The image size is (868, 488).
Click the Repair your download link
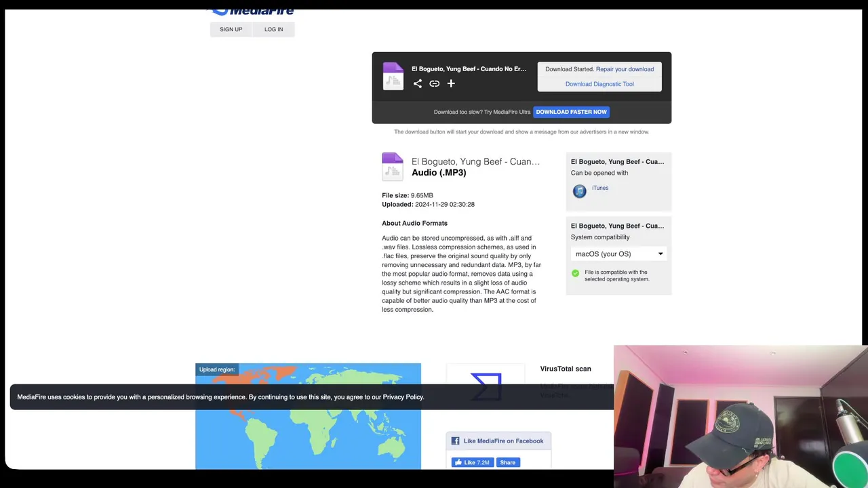[625, 69]
